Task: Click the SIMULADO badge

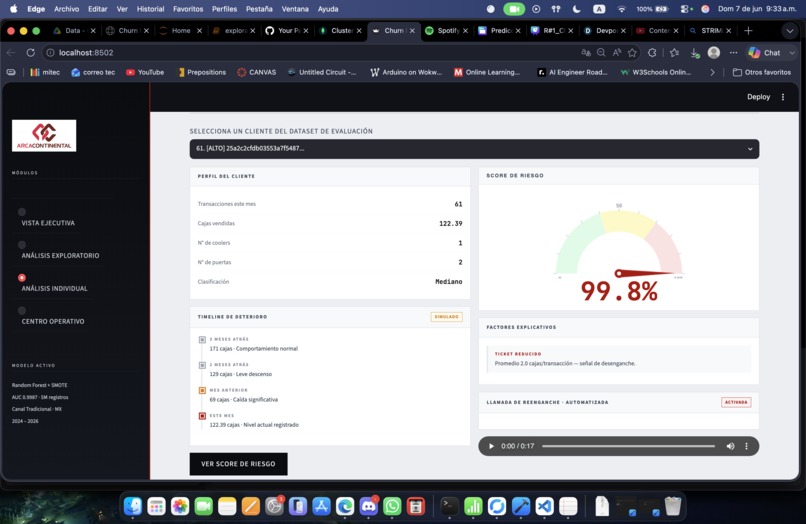Action: pyautogui.click(x=446, y=317)
